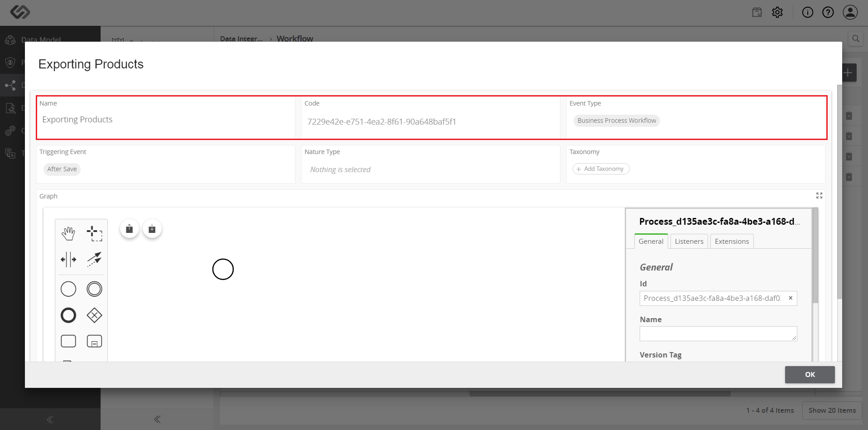This screenshot has height=430, width=868.
Task: Select the start event on canvas
Action: [223, 269]
